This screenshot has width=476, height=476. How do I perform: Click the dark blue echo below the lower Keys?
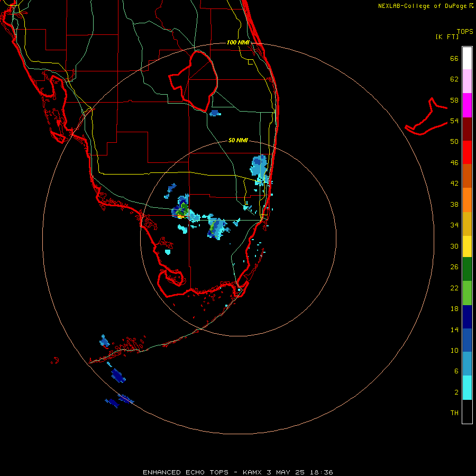[x=118, y=376]
